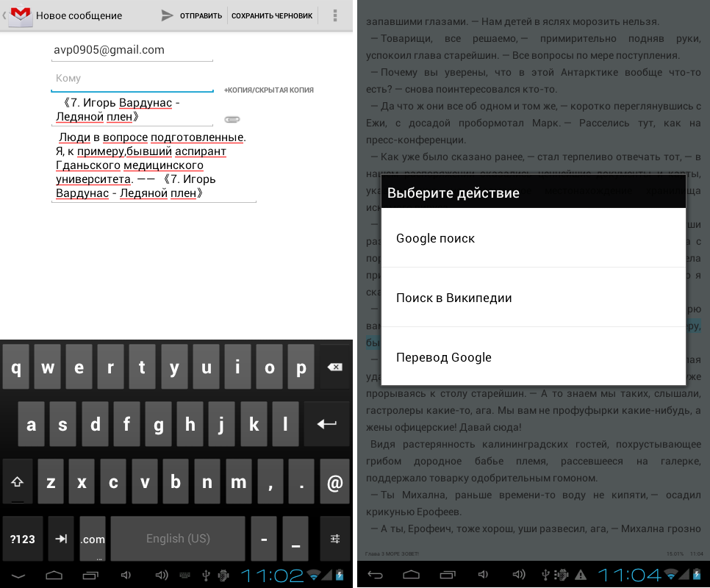Viewport: 710px width, 588px height.
Task: Save the draft via Сохранить черновик
Action: click(271, 15)
